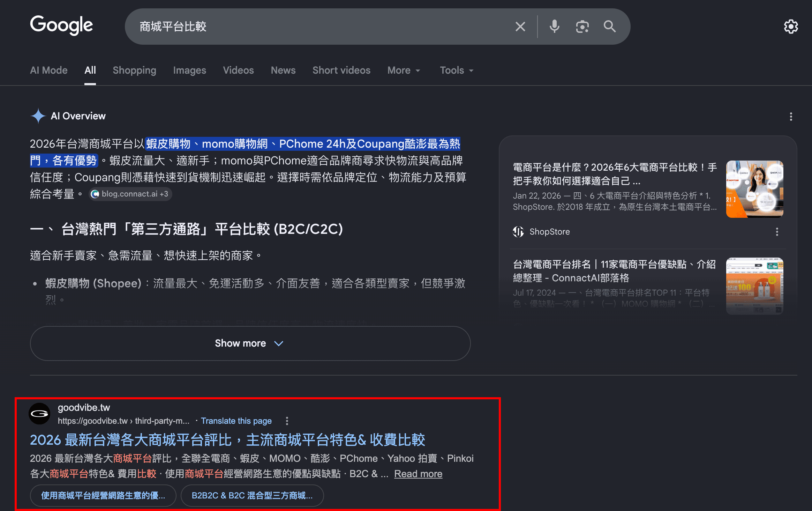812x511 pixels.
Task: Switch to the Videos tab
Action: coord(238,70)
